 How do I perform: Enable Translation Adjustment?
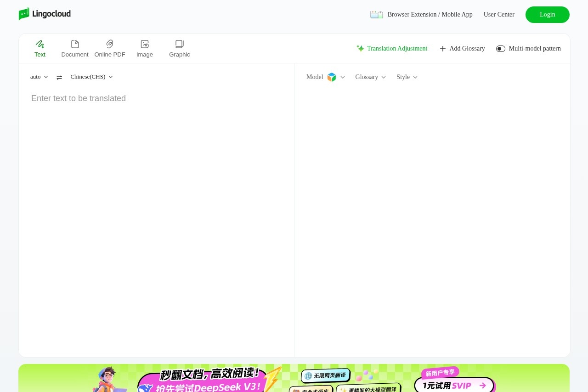click(397, 48)
